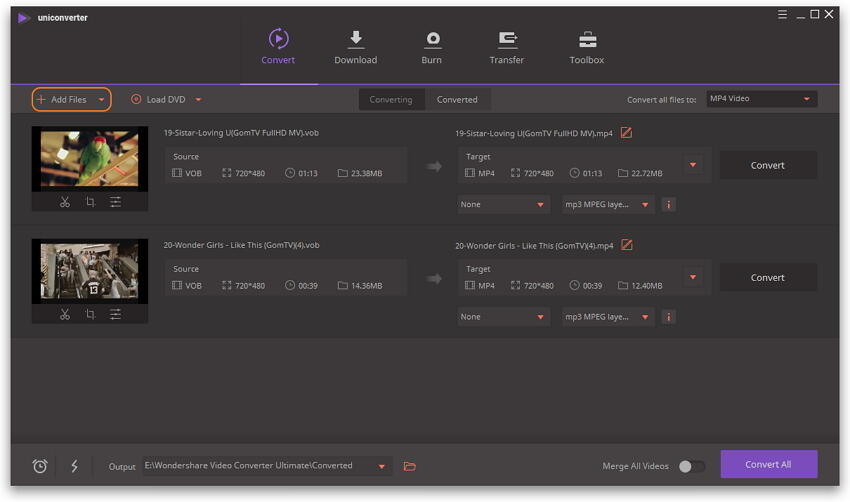Image resolution: width=850 pixels, height=502 pixels.
Task: Expand target format for Wonder Girls
Action: pyautogui.click(x=693, y=277)
